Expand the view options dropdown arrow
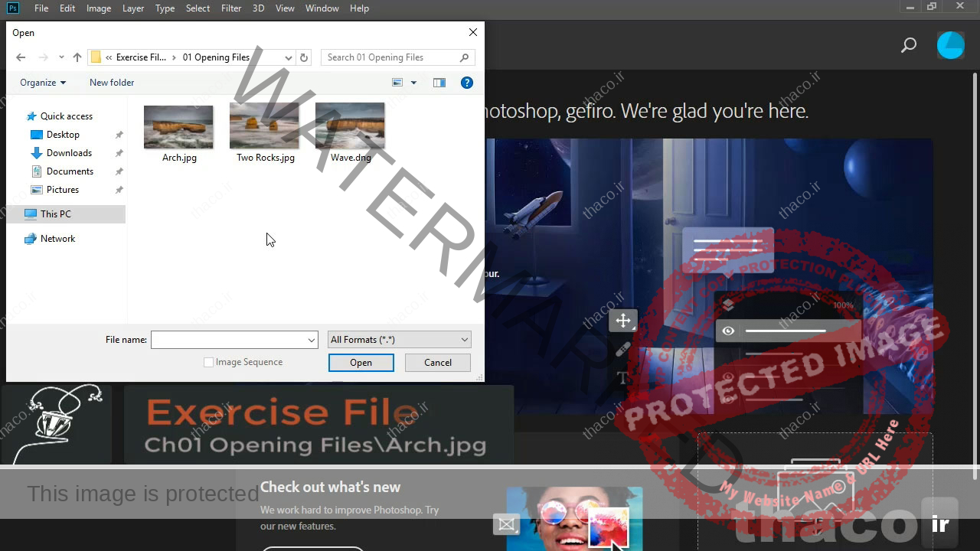 click(x=413, y=83)
